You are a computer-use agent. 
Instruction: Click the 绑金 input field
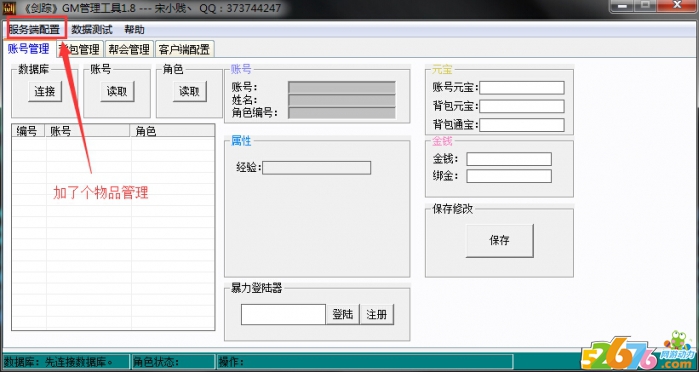tap(509, 176)
